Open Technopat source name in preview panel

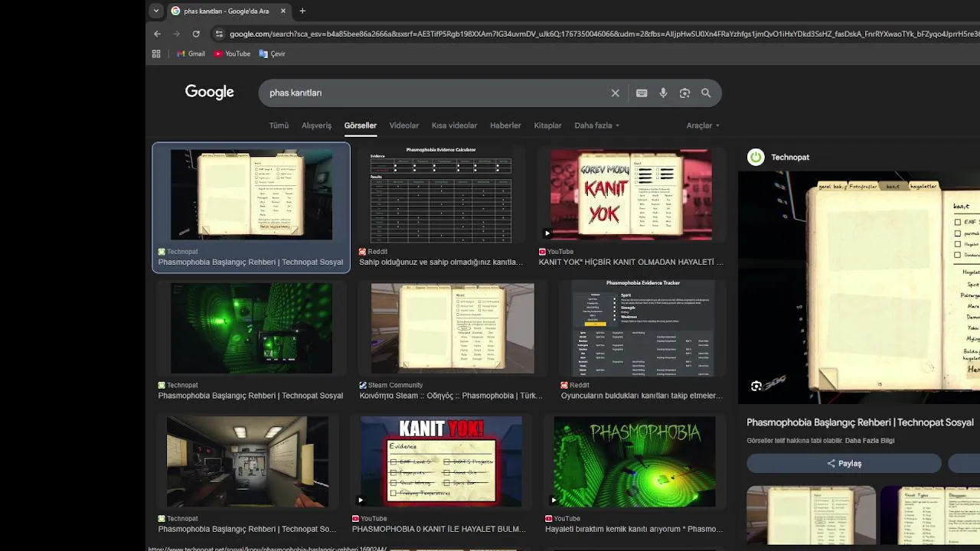790,157
